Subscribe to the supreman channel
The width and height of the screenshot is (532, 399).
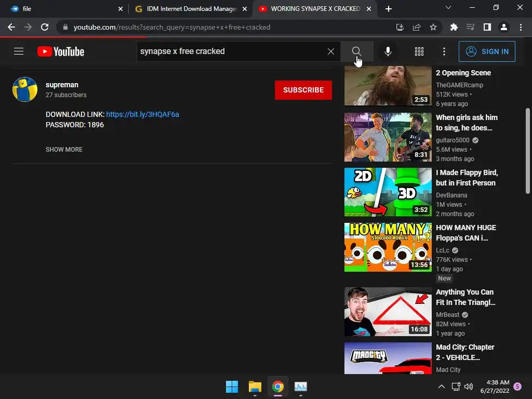click(x=303, y=90)
